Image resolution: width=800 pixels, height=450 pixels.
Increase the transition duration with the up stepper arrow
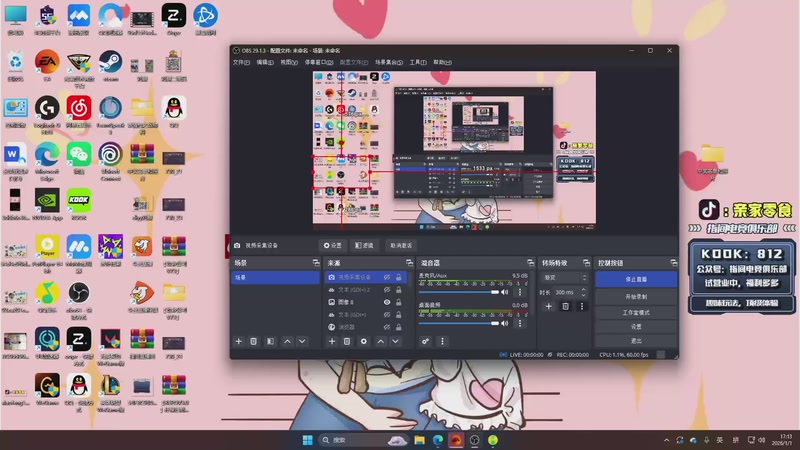click(584, 290)
